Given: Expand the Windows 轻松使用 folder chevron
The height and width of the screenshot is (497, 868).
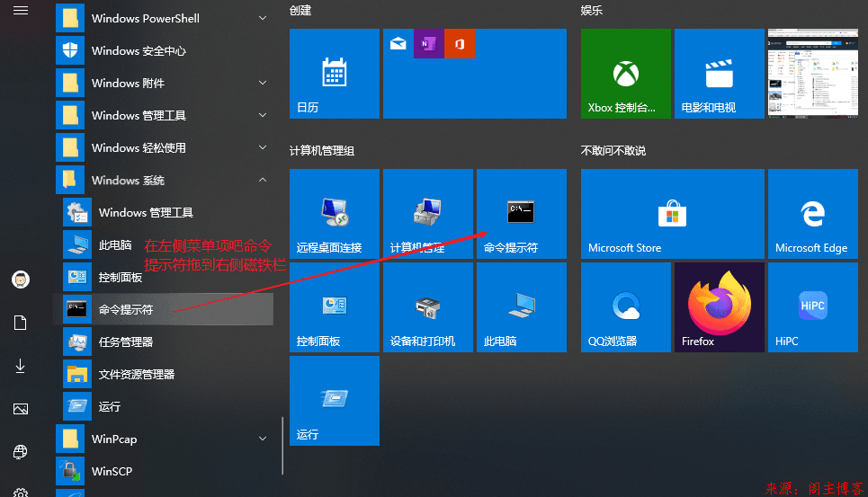Looking at the screenshot, I should point(263,147).
